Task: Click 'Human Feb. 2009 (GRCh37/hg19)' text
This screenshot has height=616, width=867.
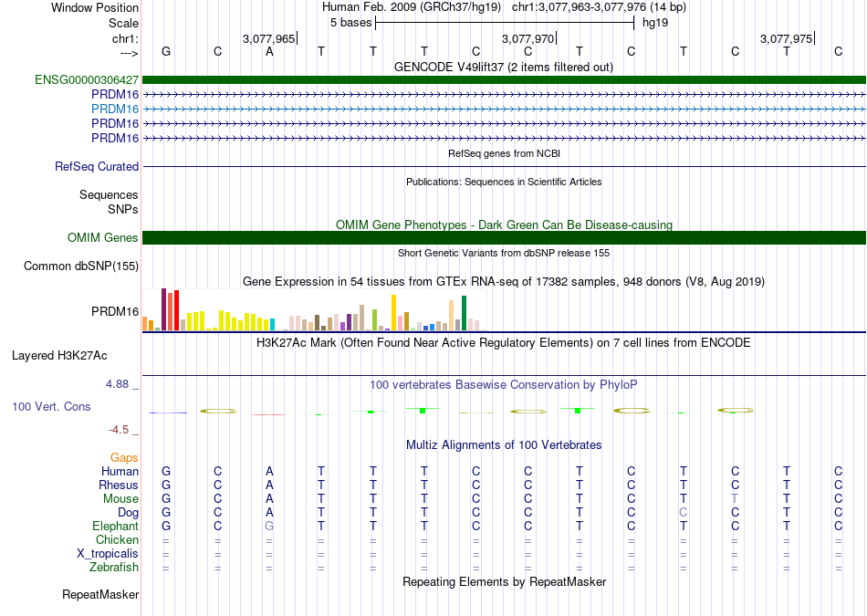Action: click(x=412, y=7)
